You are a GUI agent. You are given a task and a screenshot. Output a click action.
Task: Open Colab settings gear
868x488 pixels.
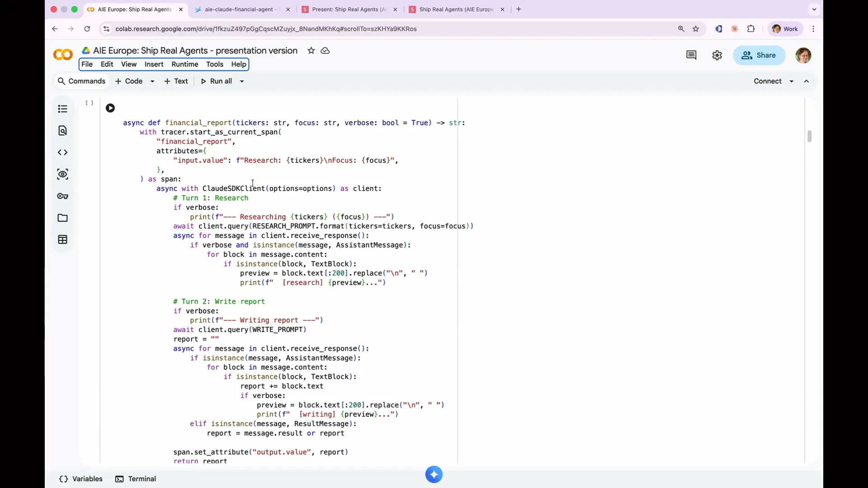[717, 55]
